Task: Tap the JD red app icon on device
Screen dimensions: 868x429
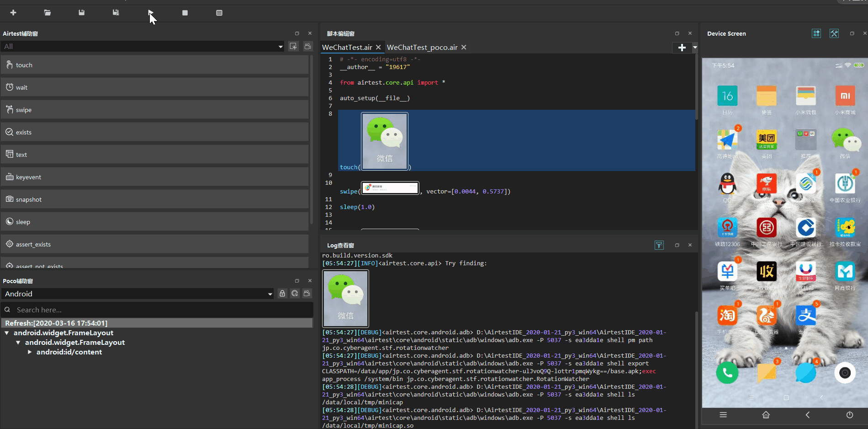Action: [767, 184]
